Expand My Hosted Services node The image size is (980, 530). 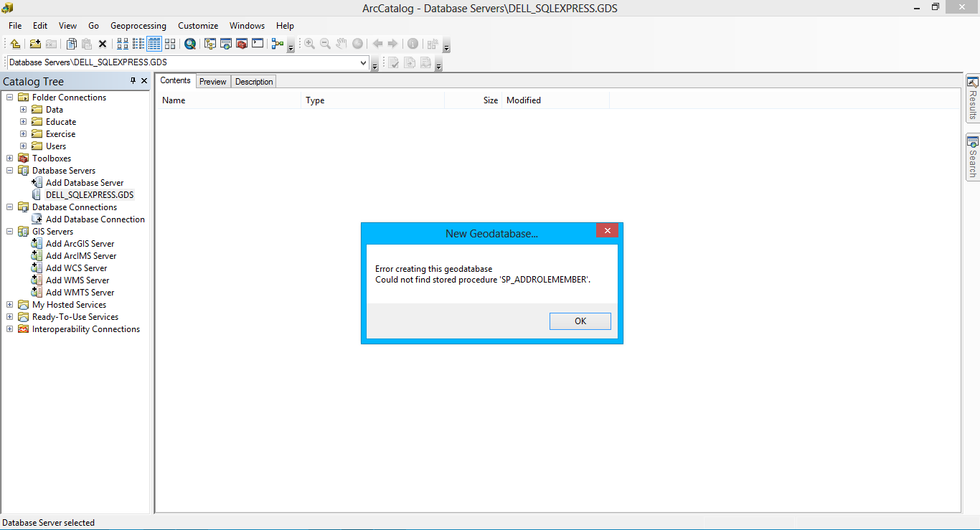coord(10,305)
